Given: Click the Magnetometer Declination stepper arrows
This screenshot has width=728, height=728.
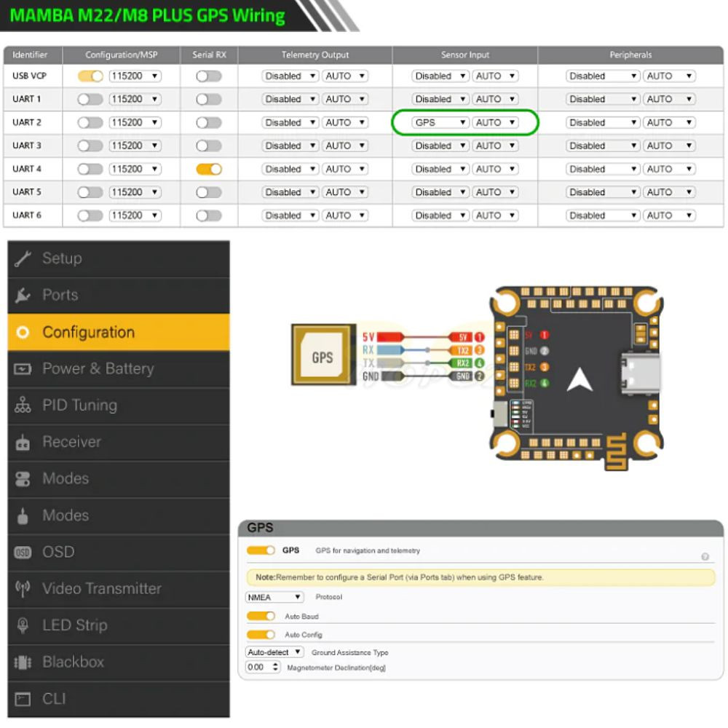Looking at the screenshot, I should 275,667.
